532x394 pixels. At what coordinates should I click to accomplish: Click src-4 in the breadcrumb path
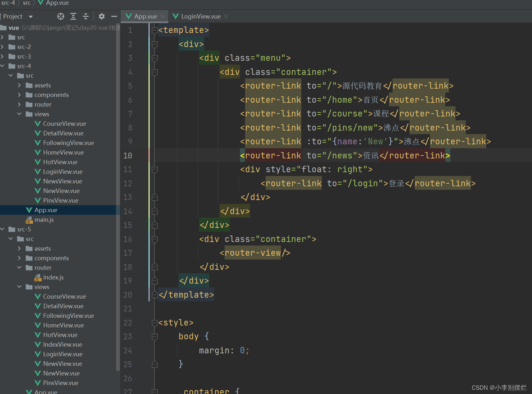pyautogui.click(x=8, y=3)
